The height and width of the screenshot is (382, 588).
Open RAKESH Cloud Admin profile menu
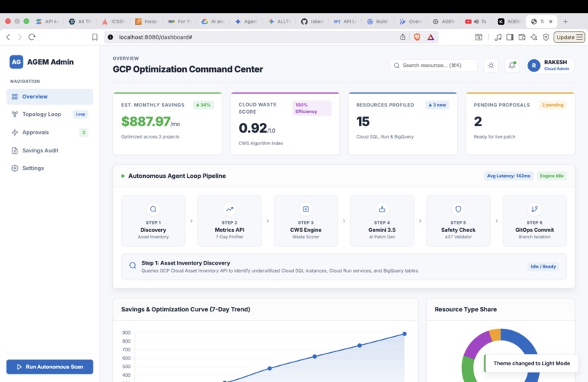pos(550,65)
